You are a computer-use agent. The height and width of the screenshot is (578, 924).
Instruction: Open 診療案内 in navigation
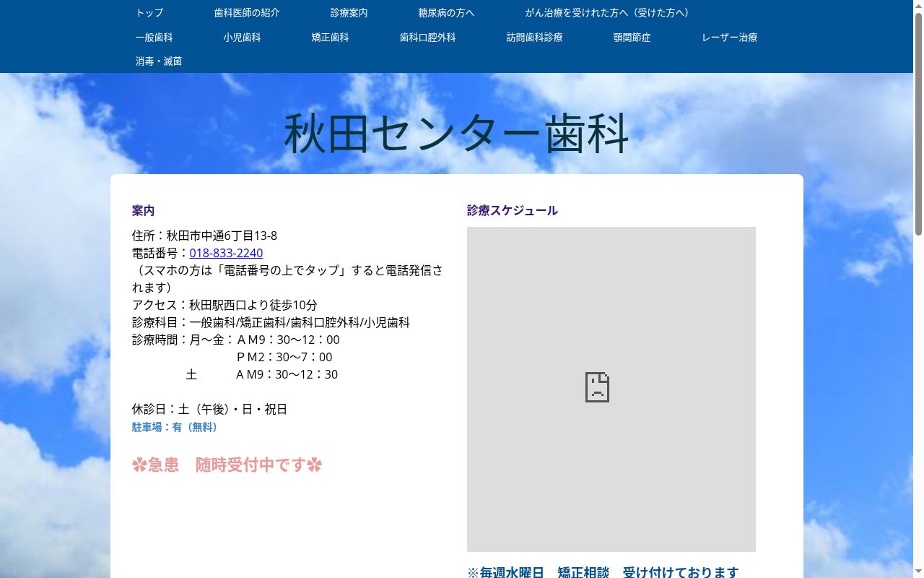(x=349, y=13)
